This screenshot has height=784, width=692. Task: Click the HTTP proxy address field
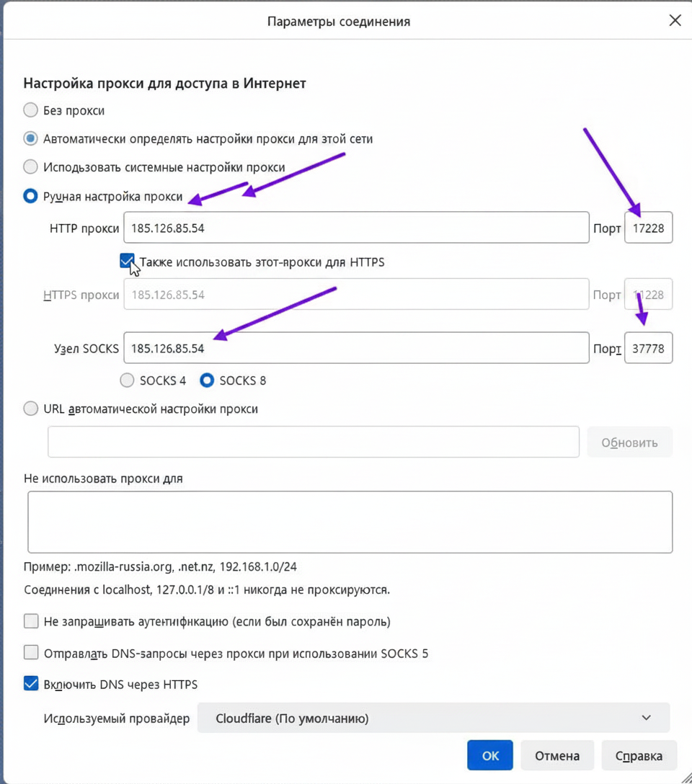point(356,228)
